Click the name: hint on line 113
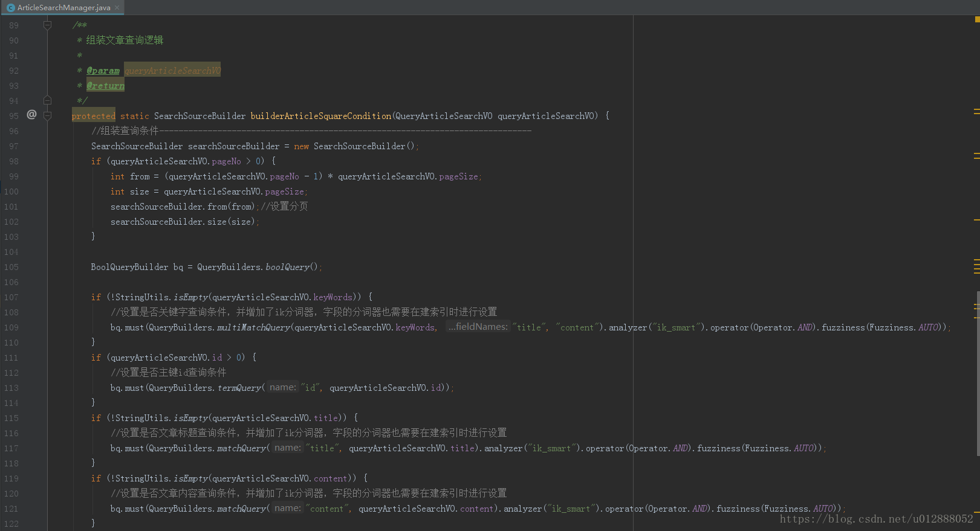The height and width of the screenshot is (531, 980). [283, 387]
